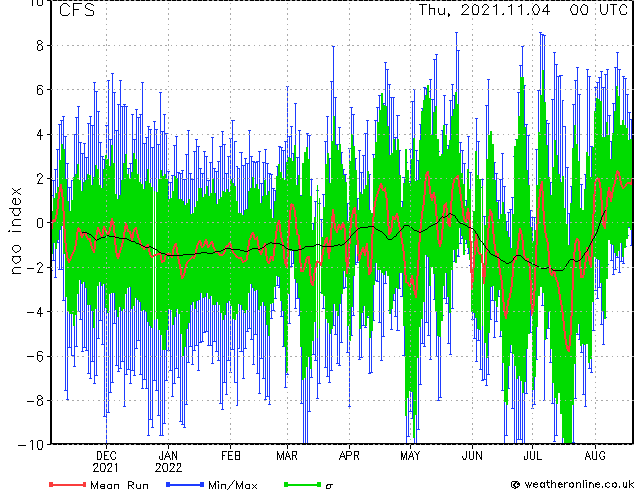The height and width of the screenshot is (490, 634).
Task: Click the y-axis value −2
Action: pyautogui.click(x=34, y=267)
